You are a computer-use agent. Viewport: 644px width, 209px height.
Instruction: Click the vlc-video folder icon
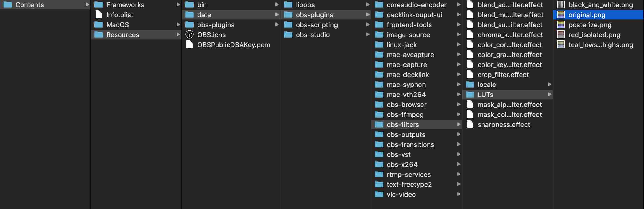click(x=379, y=194)
